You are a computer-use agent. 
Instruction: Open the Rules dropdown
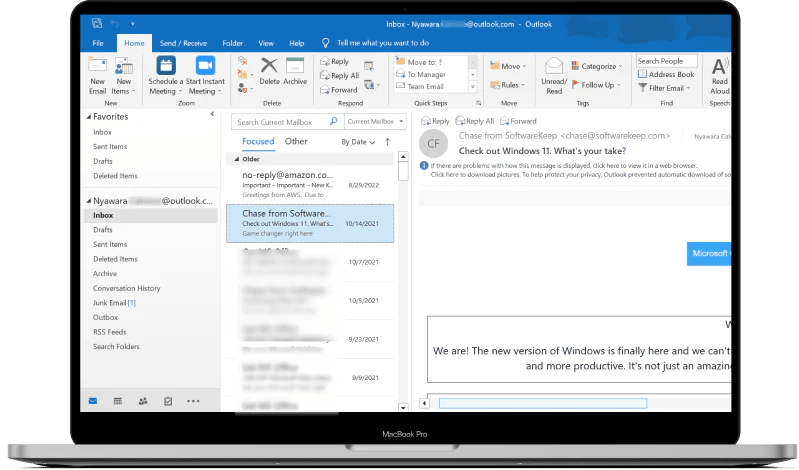[x=507, y=85]
